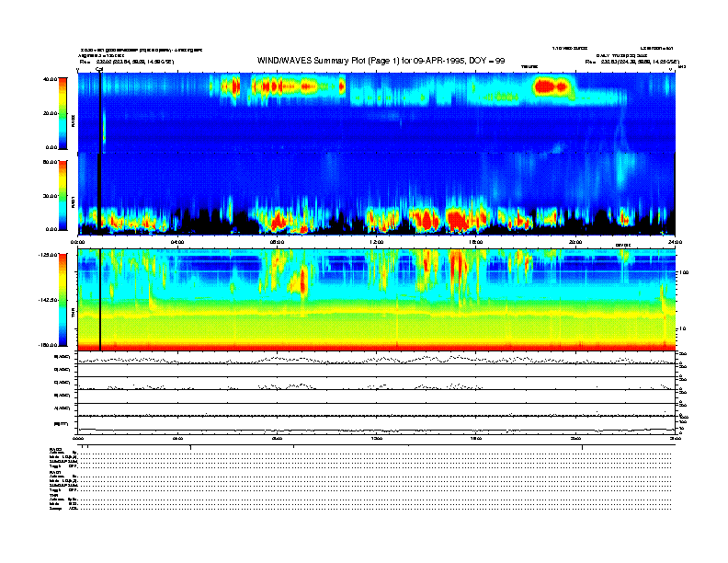Click the red patch in RAD1 near 08:00
The width and height of the screenshot is (728, 563).
tap(279, 221)
